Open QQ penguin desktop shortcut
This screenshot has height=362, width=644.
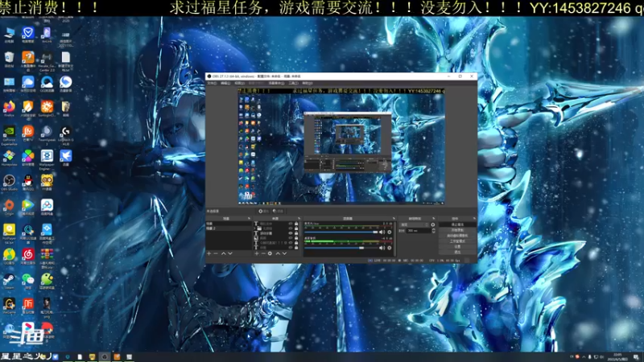coord(28,182)
